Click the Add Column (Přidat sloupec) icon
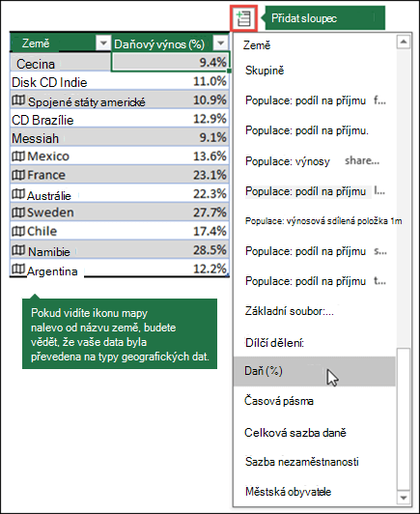This screenshot has width=420, height=514. 243,18
